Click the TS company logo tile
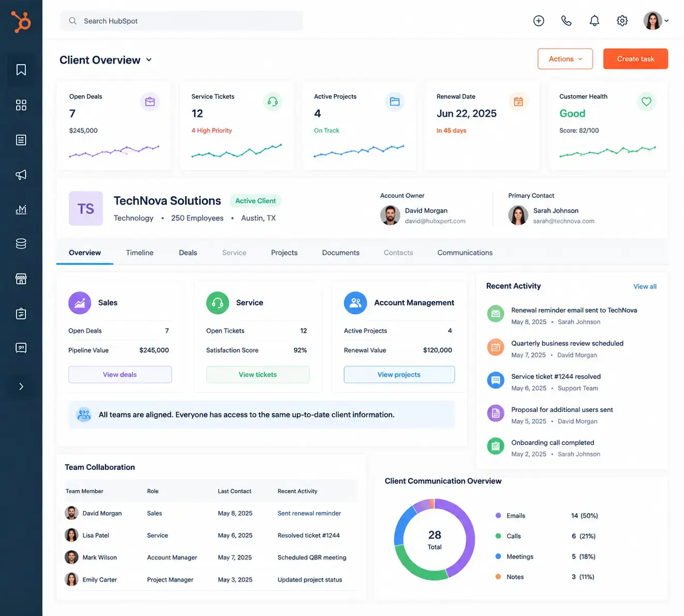This screenshot has width=684, height=616. [86, 209]
